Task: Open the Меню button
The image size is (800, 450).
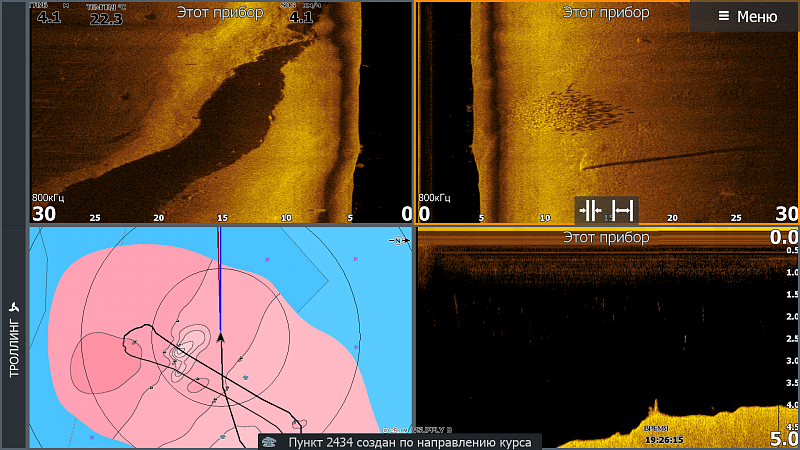Action: pyautogui.click(x=747, y=16)
